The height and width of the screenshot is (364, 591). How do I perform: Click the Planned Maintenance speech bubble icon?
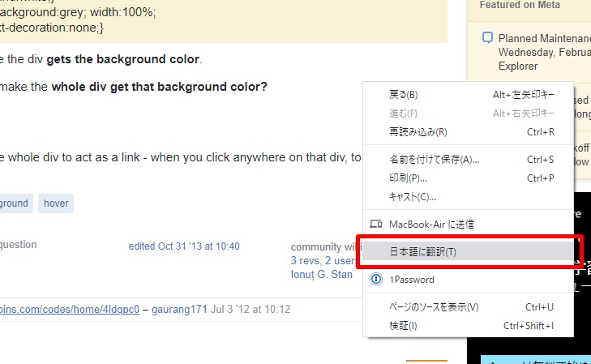[x=487, y=37]
